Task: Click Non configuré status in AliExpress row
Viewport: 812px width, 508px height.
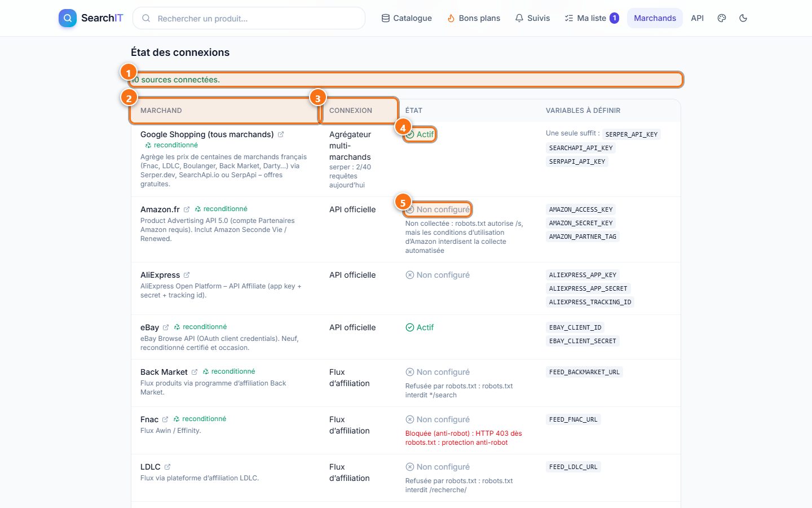Action: [438, 275]
